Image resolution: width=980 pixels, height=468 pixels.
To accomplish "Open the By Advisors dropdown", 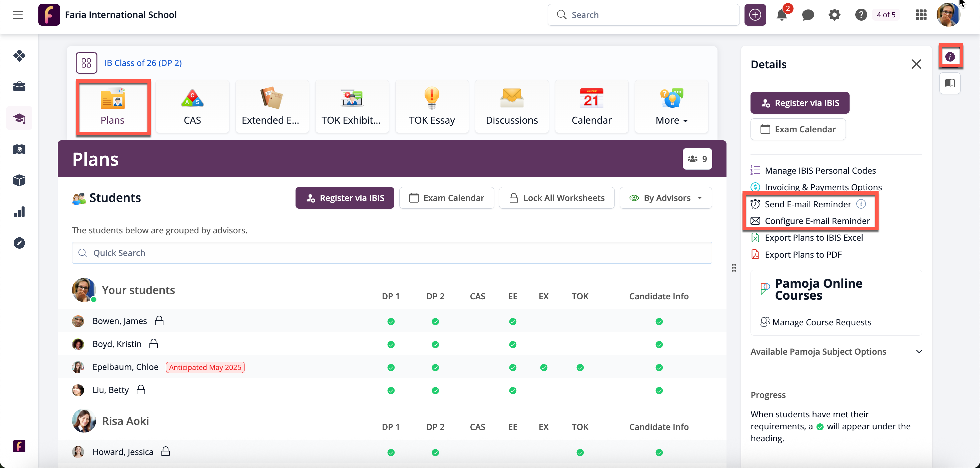I will click(665, 198).
